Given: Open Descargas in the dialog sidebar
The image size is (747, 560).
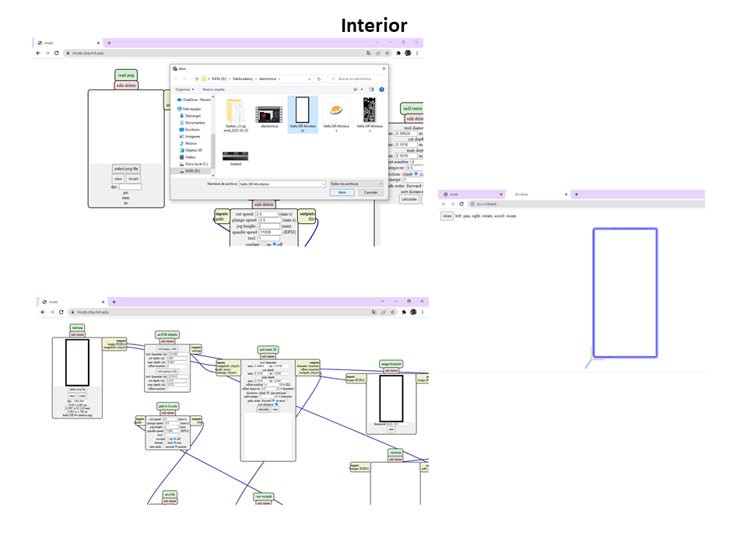Looking at the screenshot, I should (193, 116).
